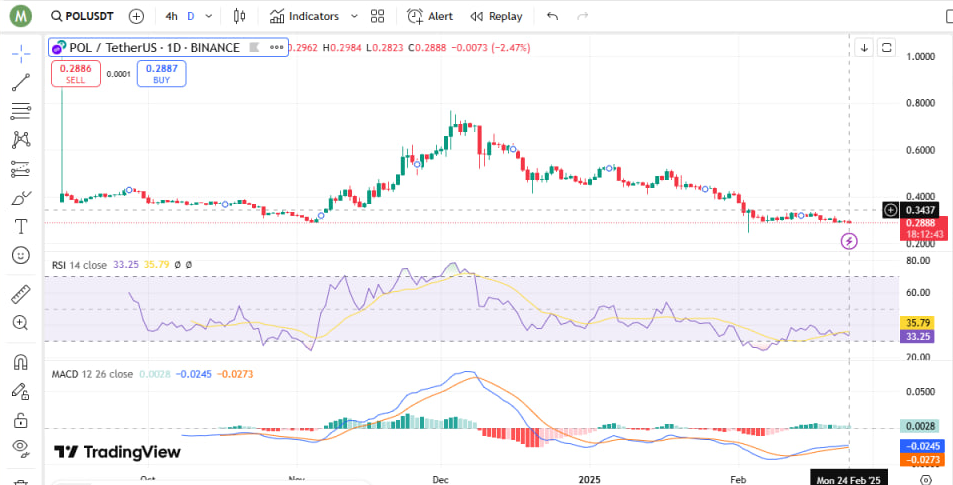Image resolution: width=953 pixels, height=485 pixels.
Task: Select the ruler measure tool
Action: [21, 294]
